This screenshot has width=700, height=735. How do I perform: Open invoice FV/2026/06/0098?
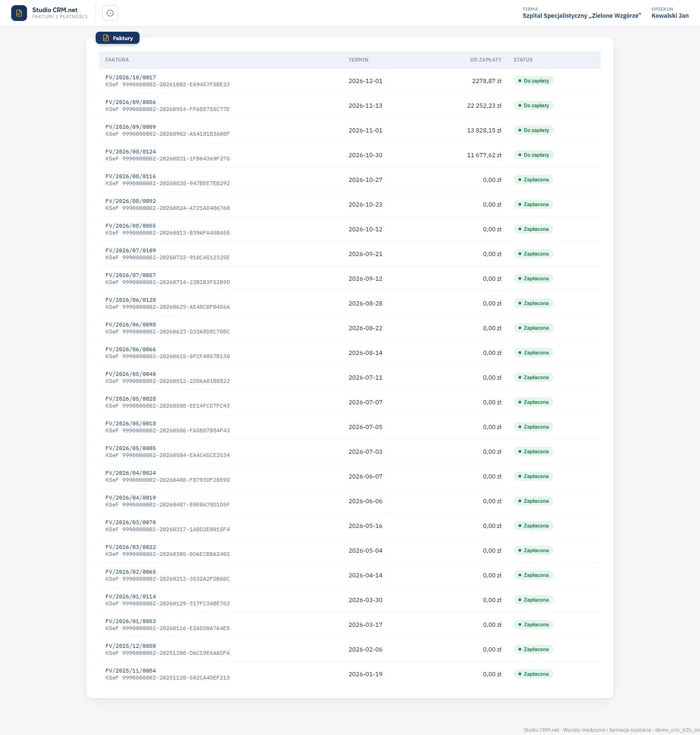click(131, 325)
